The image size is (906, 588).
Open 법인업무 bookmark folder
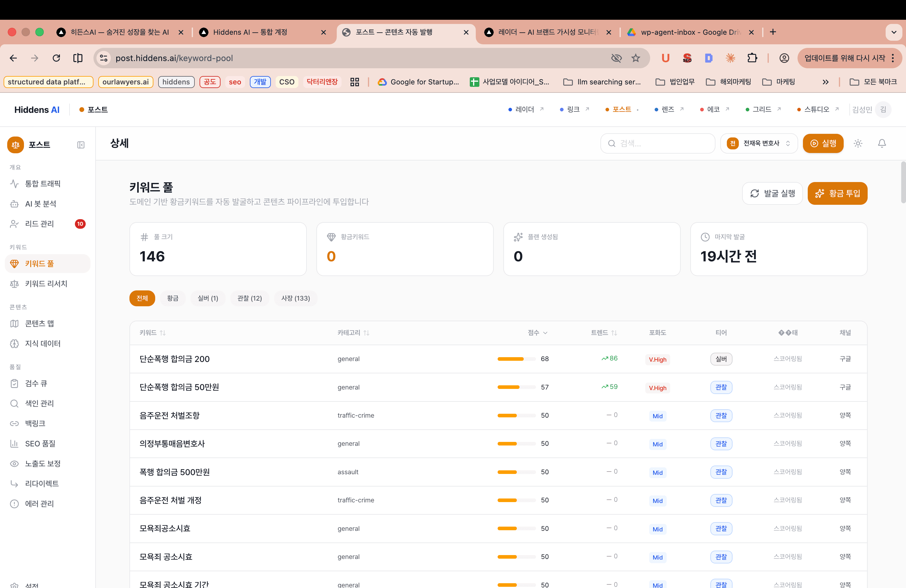[x=675, y=82]
